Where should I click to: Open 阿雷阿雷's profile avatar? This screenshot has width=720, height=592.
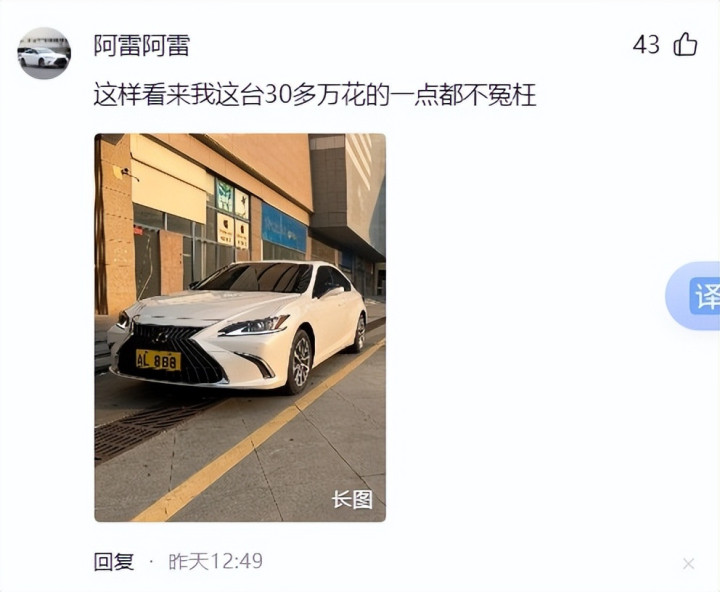(44, 53)
